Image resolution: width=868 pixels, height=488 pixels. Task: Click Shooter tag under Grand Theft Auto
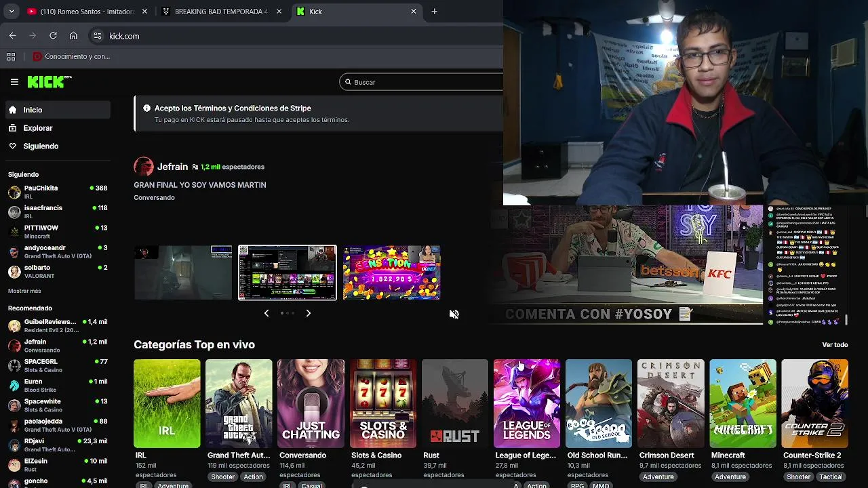[x=222, y=476]
